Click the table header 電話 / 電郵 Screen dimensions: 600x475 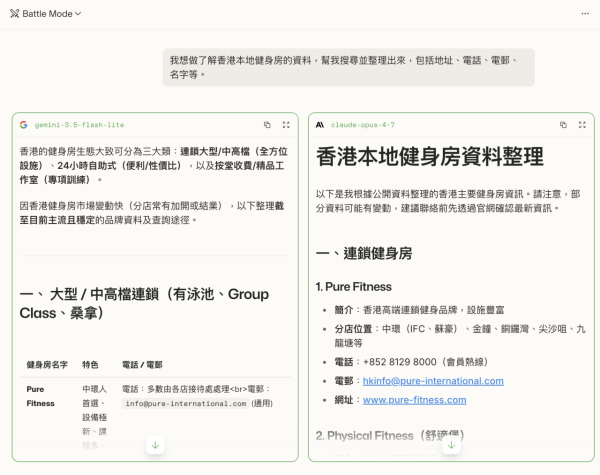[x=142, y=365]
